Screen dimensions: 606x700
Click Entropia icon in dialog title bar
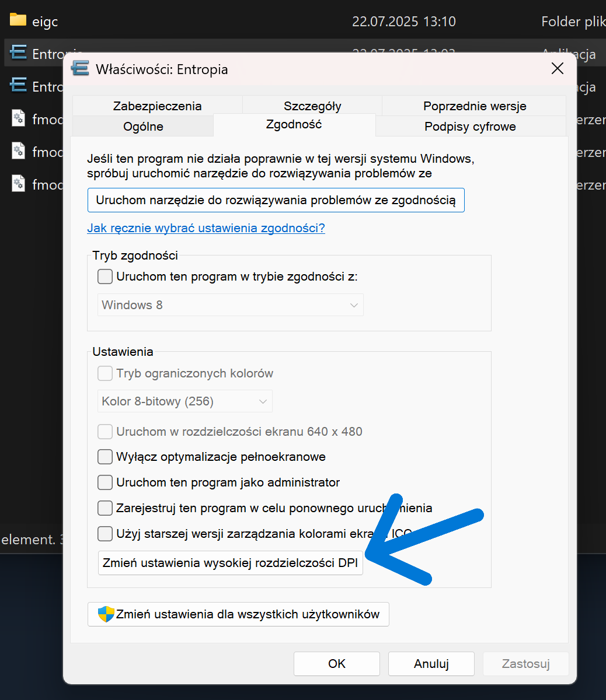point(80,69)
